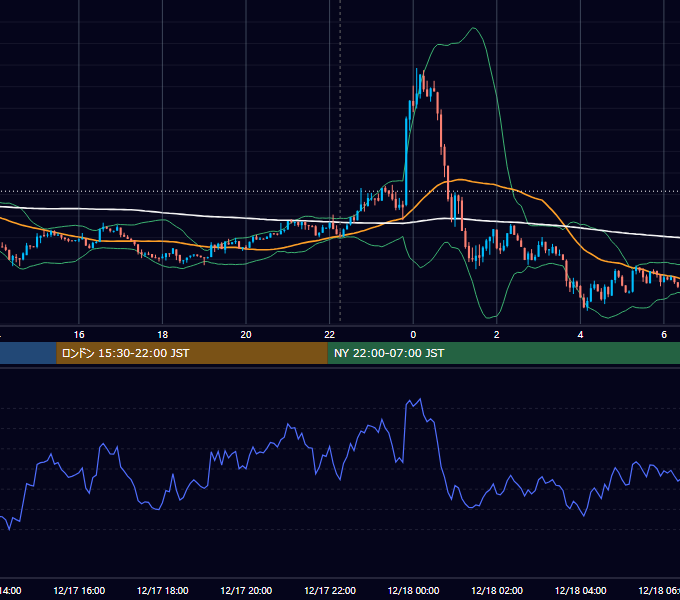Click the 12/17 20:00 date label
Screen dimensions: 680x600
click(246, 590)
